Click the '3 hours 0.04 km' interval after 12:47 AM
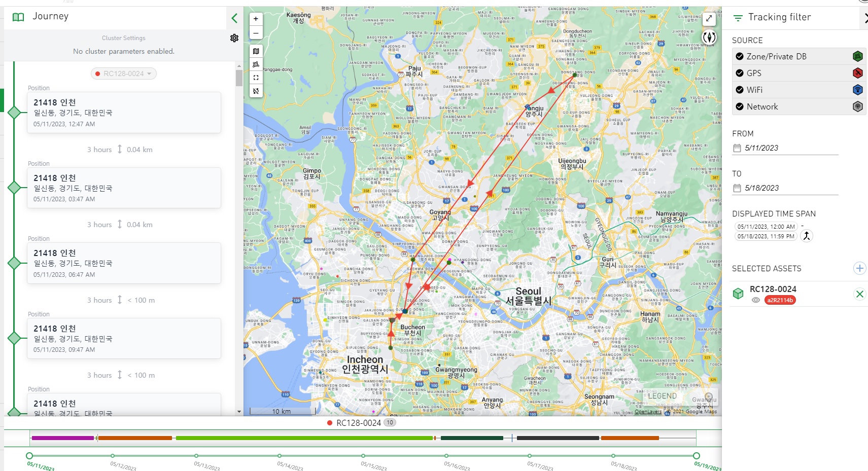868x471 pixels. 120,150
